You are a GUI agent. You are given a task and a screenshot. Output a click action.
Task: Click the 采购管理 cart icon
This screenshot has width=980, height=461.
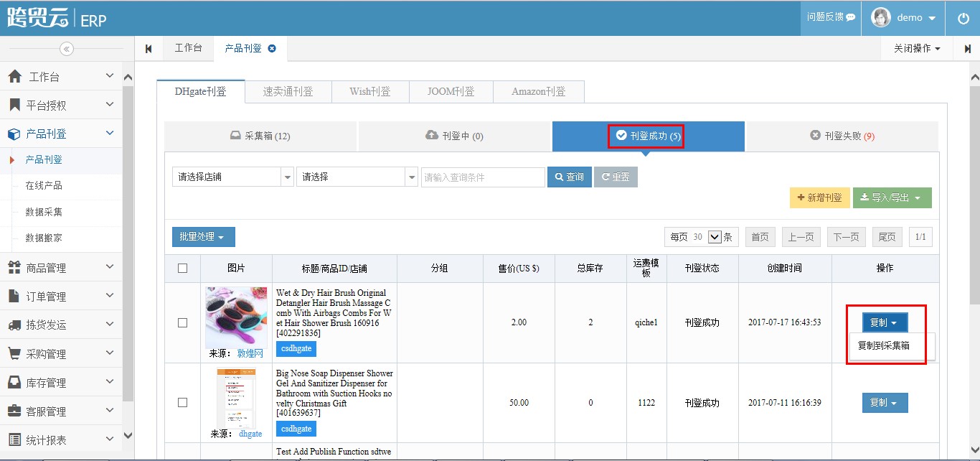tap(14, 353)
